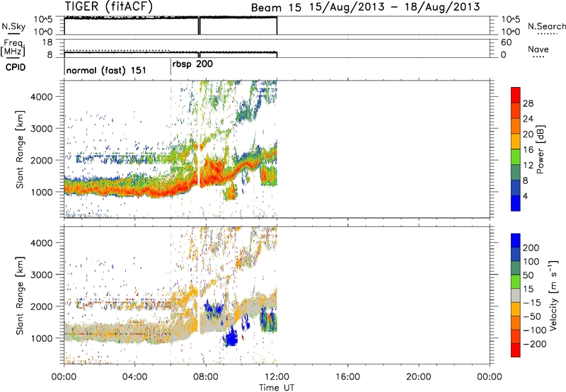Click the 16:00 time axis label
This screenshot has height=392, width=566.
point(347,377)
